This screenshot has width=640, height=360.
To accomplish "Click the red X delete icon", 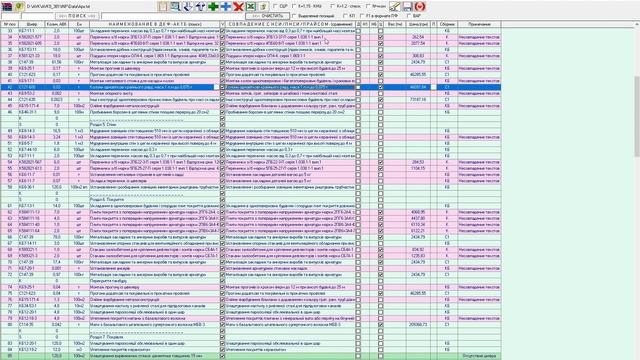I will pyautogui.click(x=238, y=6).
